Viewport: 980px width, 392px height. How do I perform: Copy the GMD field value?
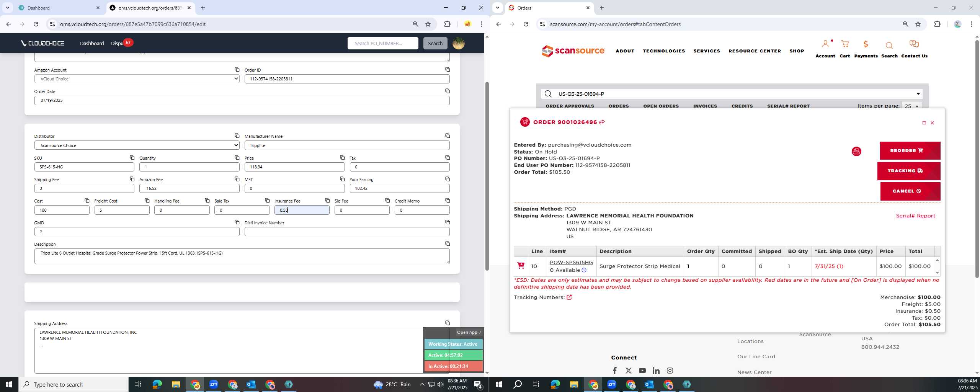pos(237,222)
